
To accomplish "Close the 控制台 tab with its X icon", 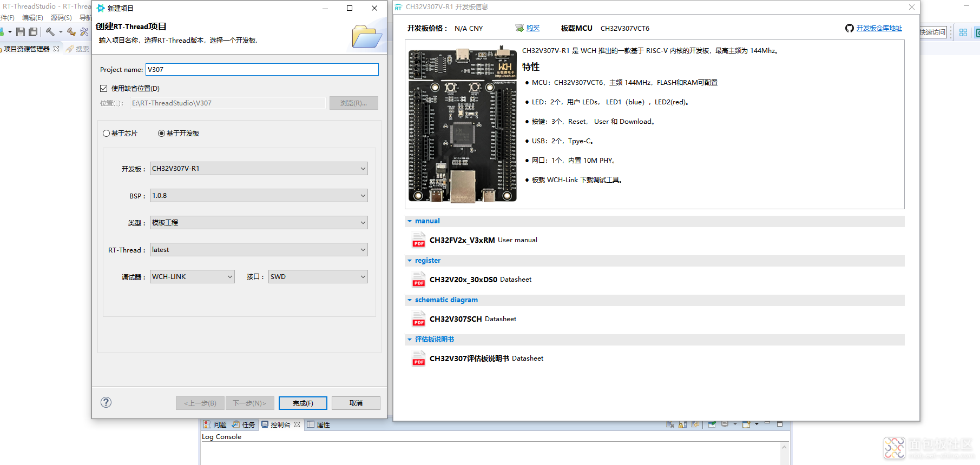I will coord(297,424).
